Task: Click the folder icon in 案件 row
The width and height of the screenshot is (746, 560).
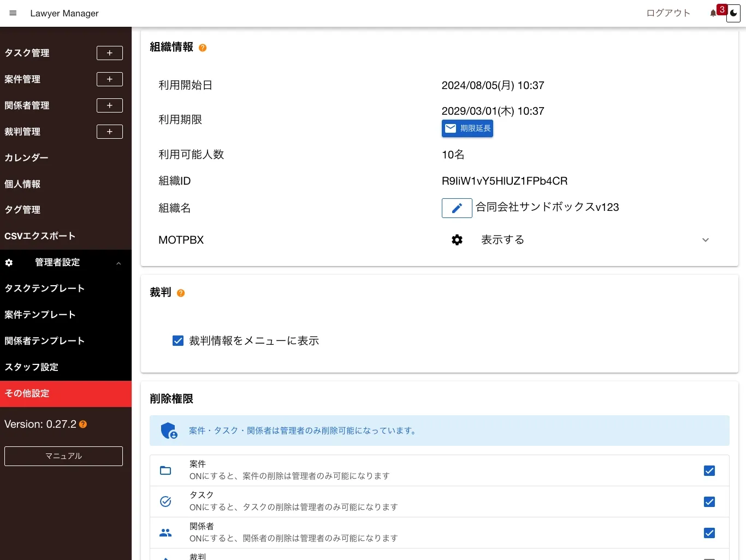Action: 165,470
